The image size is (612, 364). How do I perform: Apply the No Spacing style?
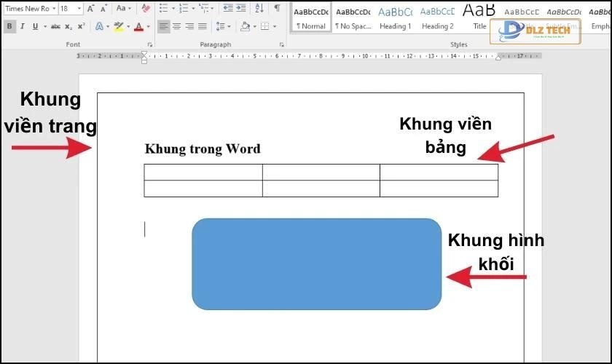pos(353,17)
